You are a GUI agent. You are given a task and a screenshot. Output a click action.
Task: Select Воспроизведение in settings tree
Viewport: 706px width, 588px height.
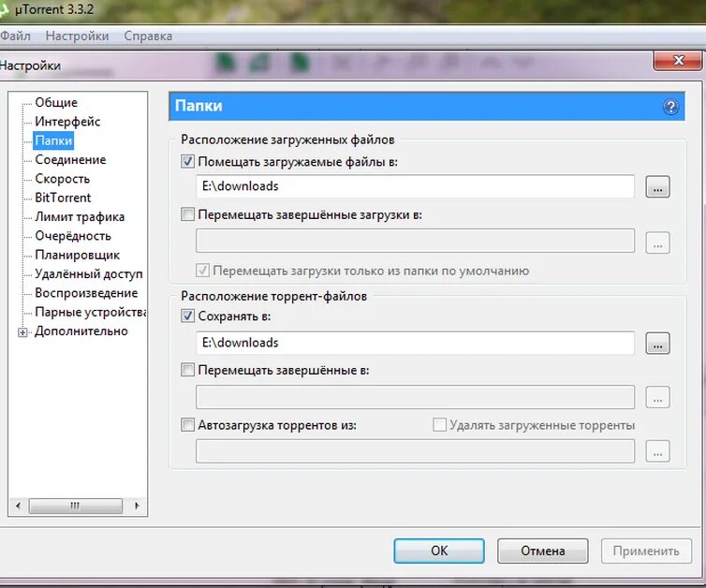point(86,293)
